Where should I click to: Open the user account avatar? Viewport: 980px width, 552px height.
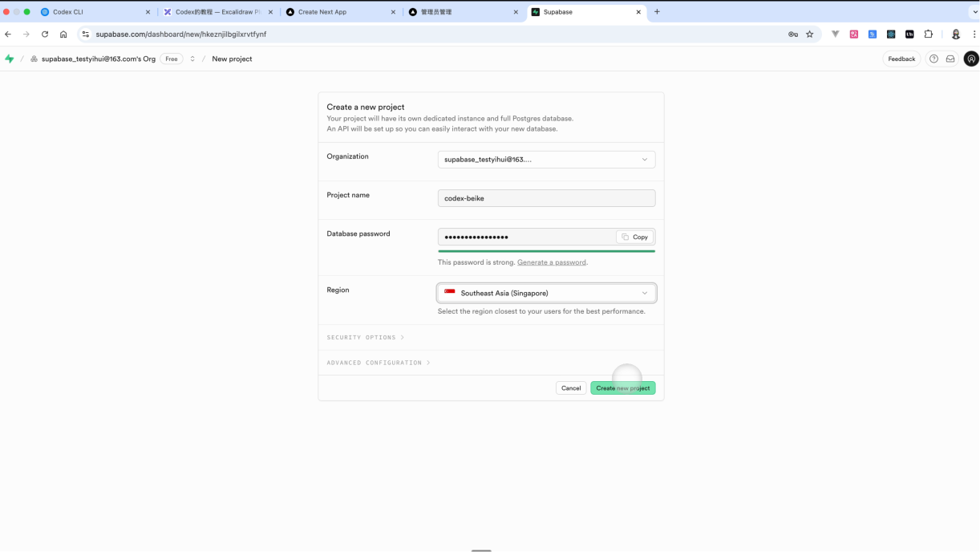[970, 59]
